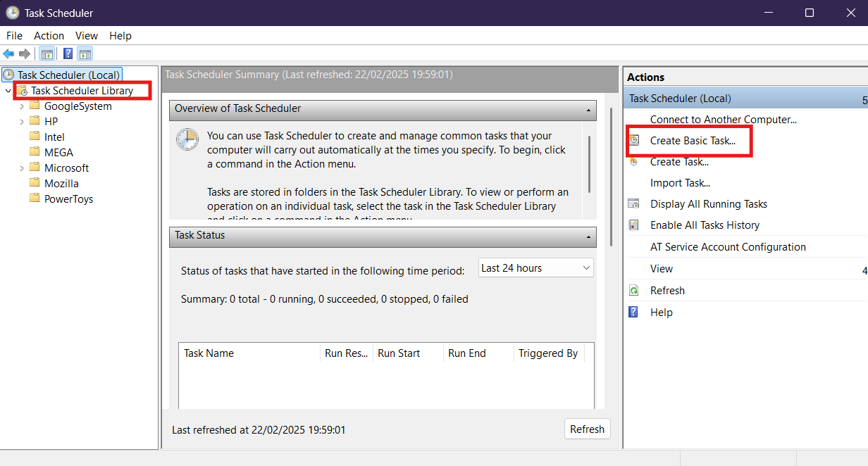The image size is (868, 466).
Task: Click the Back arrow in the toolbar
Action: (8, 53)
